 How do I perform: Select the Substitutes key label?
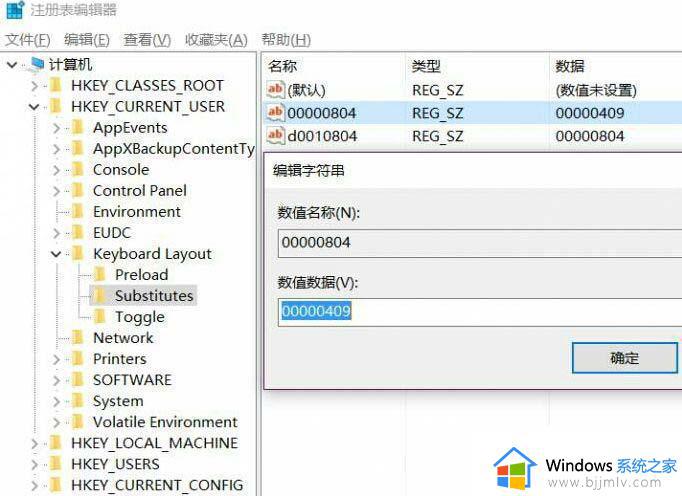154,296
